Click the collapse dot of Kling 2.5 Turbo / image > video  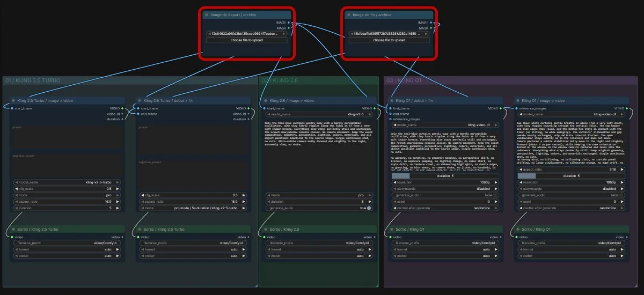click(x=13, y=101)
